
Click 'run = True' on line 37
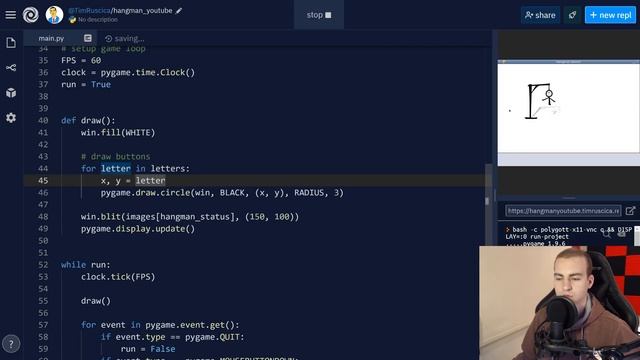coord(86,84)
